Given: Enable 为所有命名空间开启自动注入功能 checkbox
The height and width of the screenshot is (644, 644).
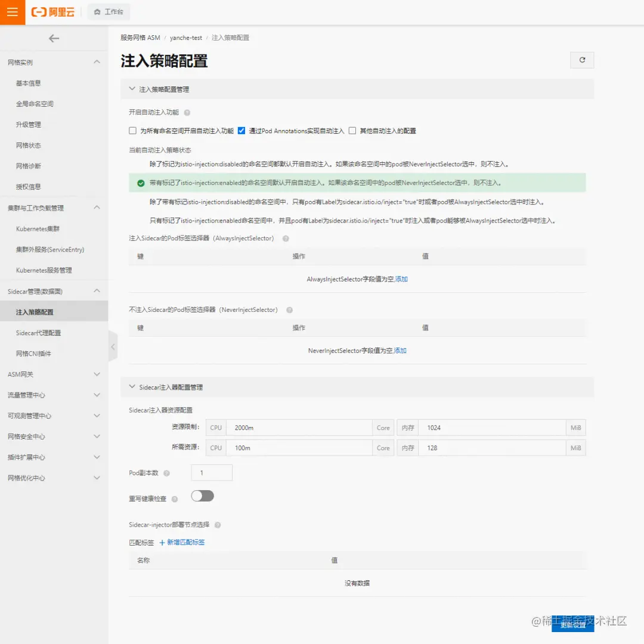Looking at the screenshot, I should (132, 131).
